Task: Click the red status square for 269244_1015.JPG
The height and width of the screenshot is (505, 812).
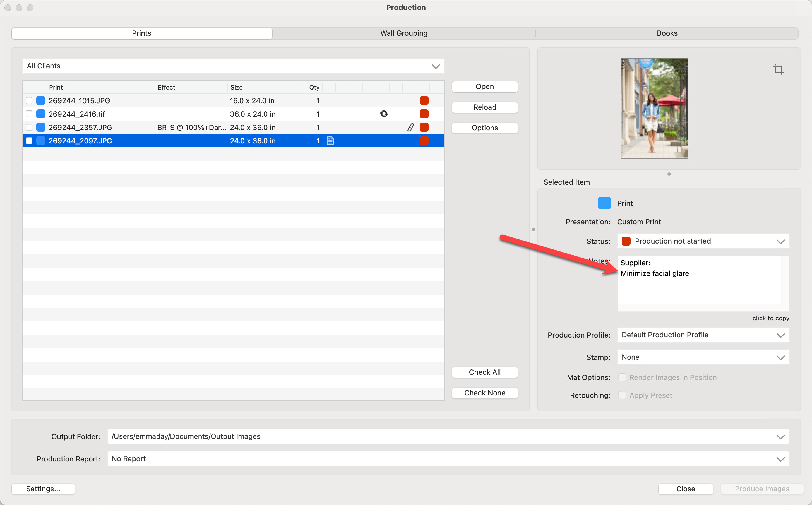Action: click(424, 100)
